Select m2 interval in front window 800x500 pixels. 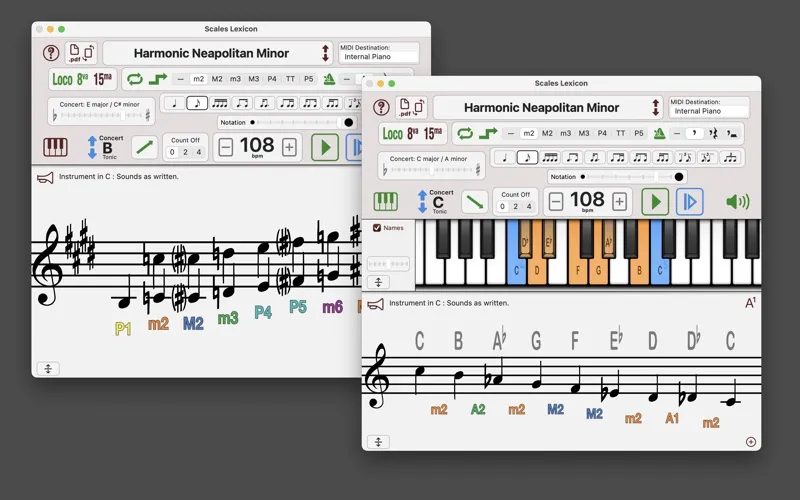click(x=529, y=133)
